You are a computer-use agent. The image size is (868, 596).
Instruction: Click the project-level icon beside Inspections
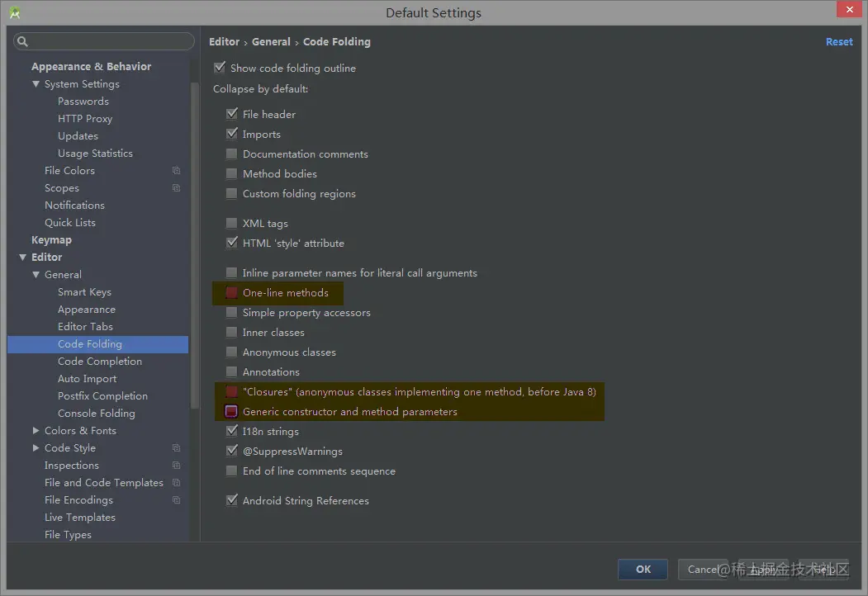(x=176, y=465)
